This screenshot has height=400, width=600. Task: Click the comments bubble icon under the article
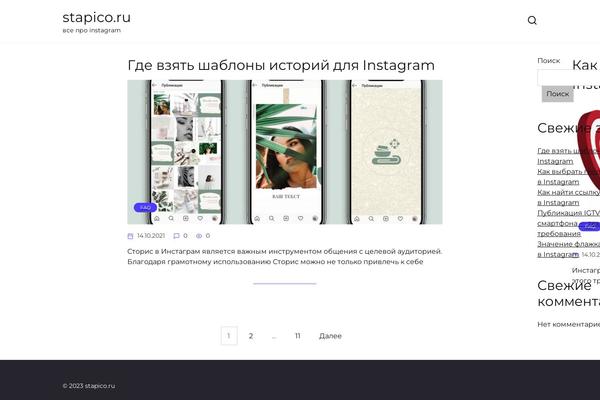pos(176,236)
